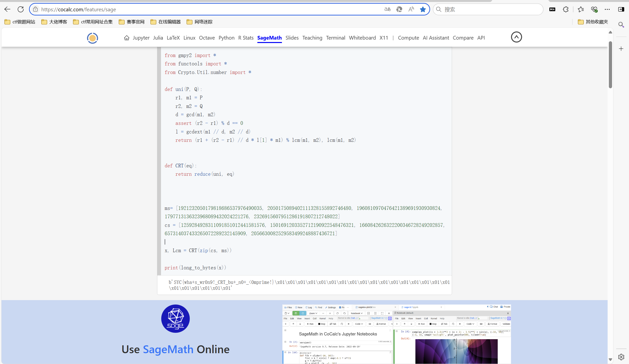The image size is (629, 364).
Task: View site info via lock icon
Action: (35, 9)
